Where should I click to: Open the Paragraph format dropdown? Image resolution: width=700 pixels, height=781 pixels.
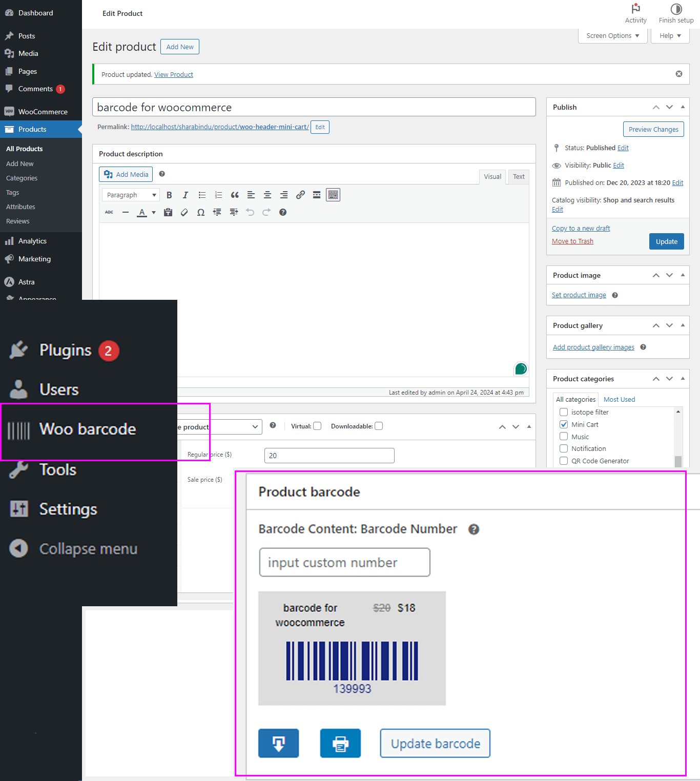[131, 195]
